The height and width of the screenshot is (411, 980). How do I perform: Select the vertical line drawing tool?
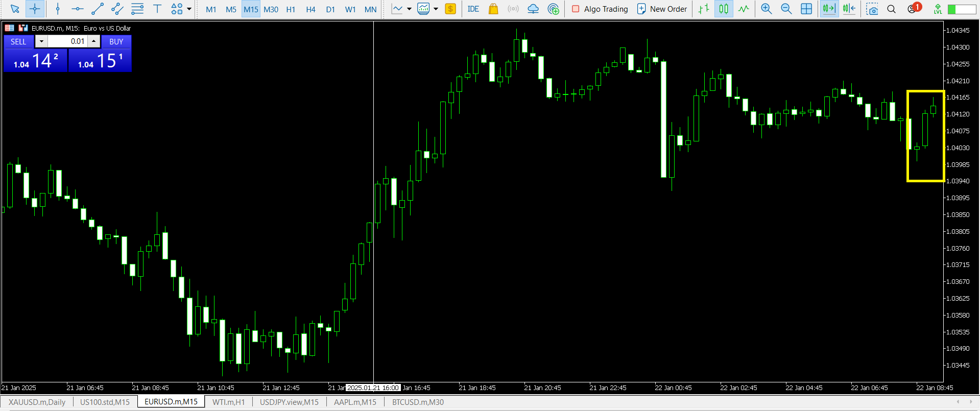click(x=58, y=9)
